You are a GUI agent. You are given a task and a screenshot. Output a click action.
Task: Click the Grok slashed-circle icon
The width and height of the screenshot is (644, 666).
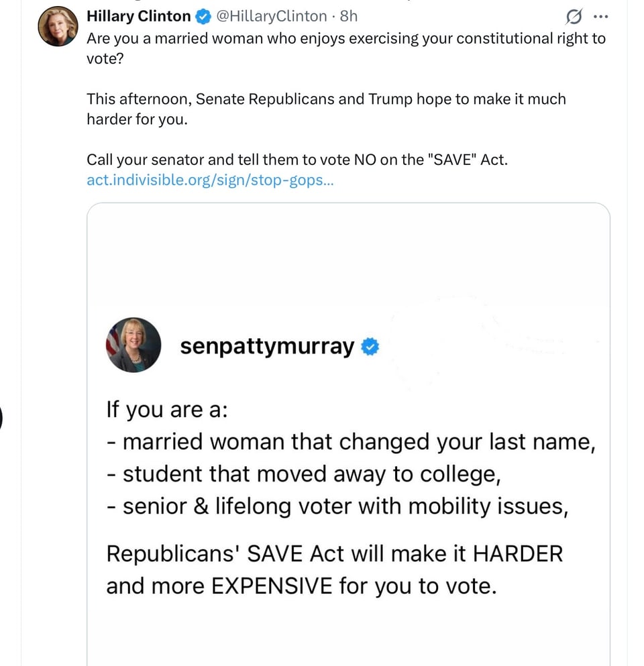click(x=574, y=15)
